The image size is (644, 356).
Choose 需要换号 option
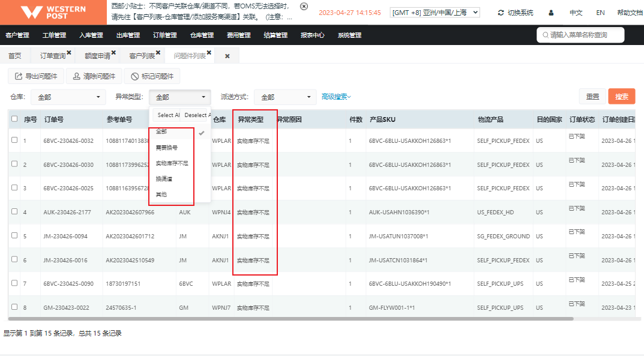[x=167, y=148]
